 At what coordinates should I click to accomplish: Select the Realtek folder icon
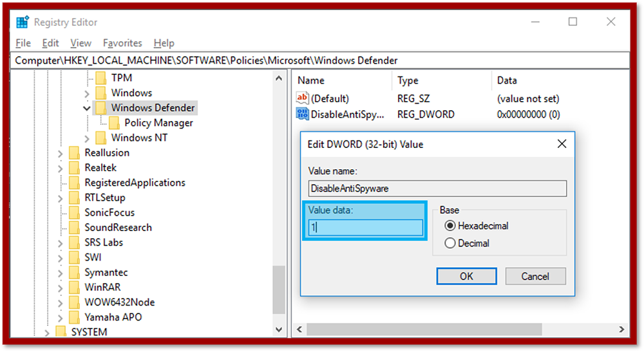coord(74,168)
